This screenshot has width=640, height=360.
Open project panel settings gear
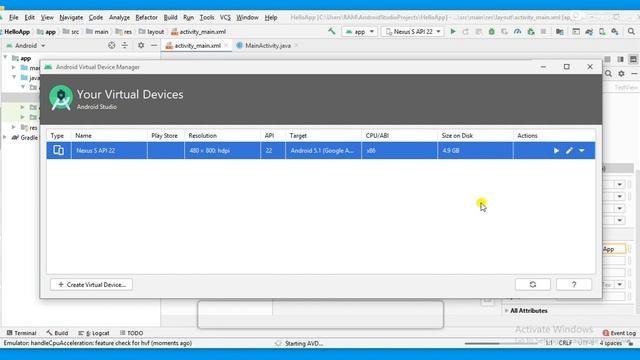pyautogui.click(x=141, y=45)
